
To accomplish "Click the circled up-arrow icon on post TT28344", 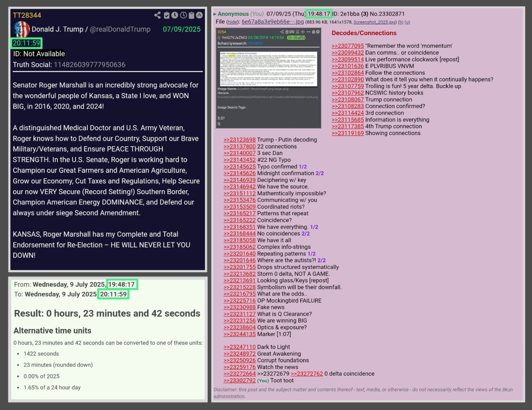I will [199, 15].
